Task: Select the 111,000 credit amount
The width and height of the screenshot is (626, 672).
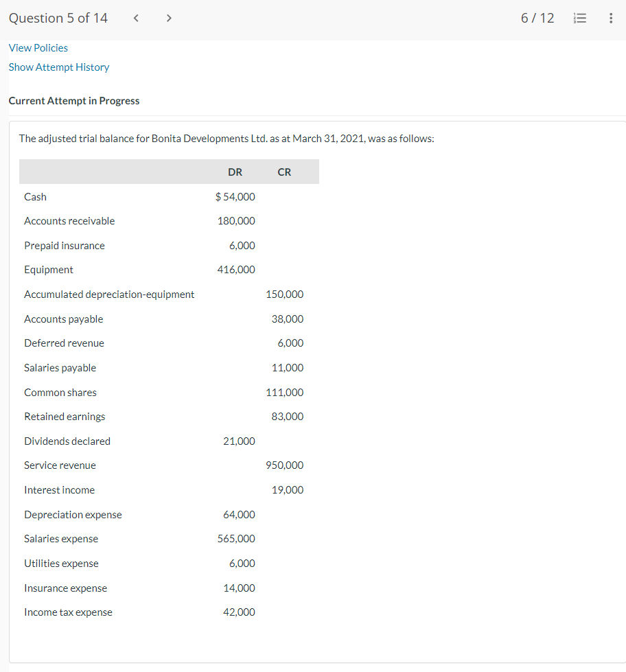Action: (284, 393)
